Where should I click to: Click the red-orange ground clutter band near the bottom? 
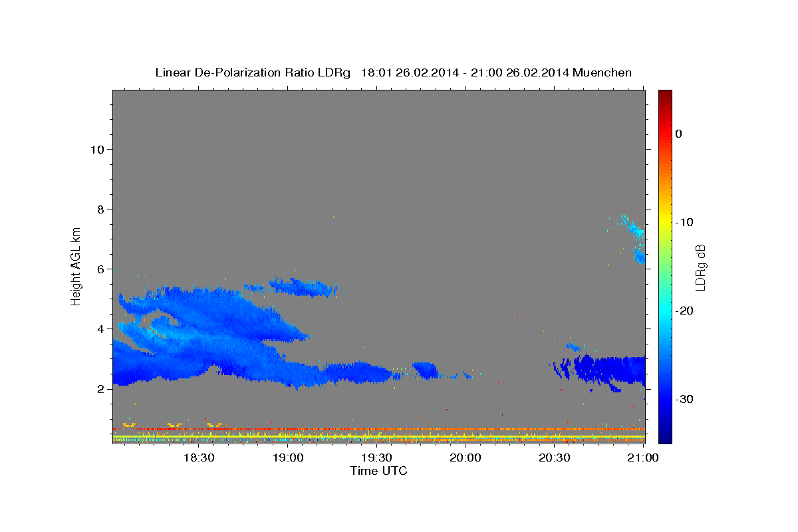[378, 430]
